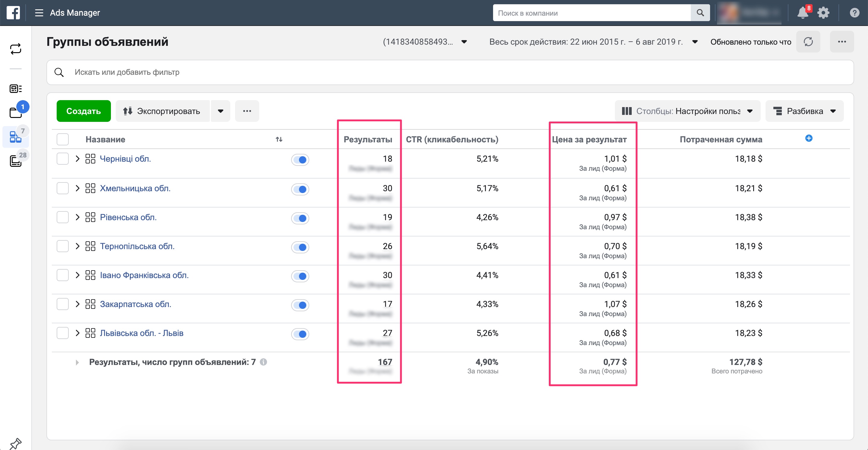Image resolution: width=868 pixels, height=450 pixels.
Task: Toggle off Івано Франківська обл. ad set
Action: pos(300,276)
